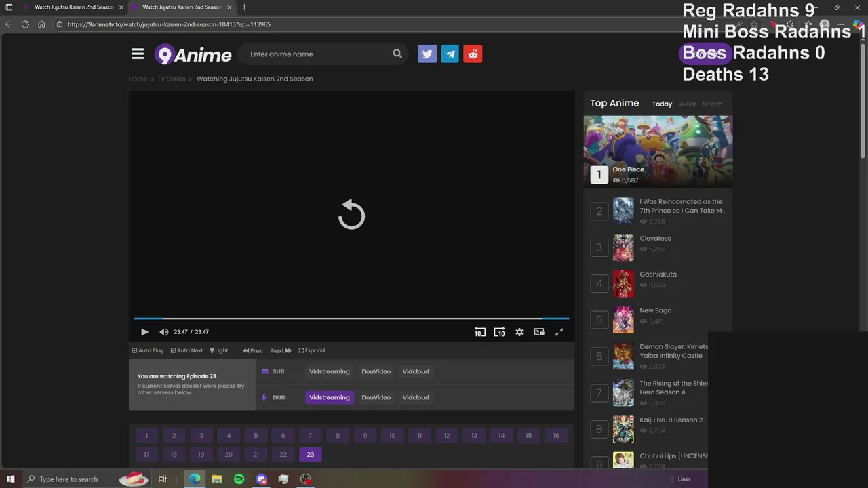The height and width of the screenshot is (488, 868).
Task: Toggle the Auto Next checkbox
Action: coord(186,350)
